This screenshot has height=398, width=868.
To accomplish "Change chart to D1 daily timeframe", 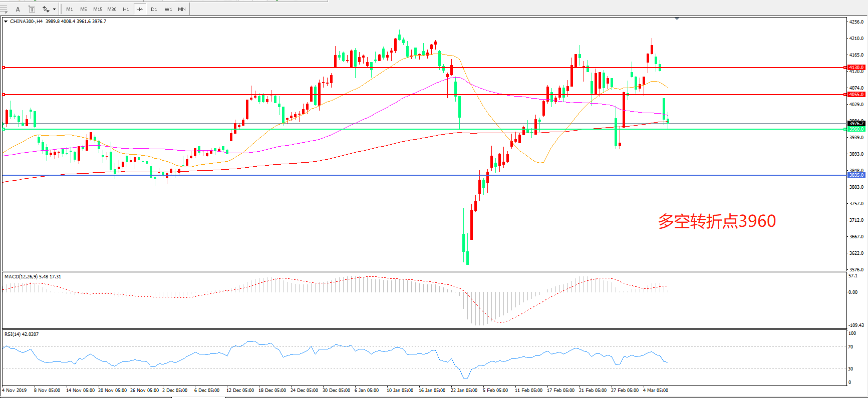I will 154,9.
